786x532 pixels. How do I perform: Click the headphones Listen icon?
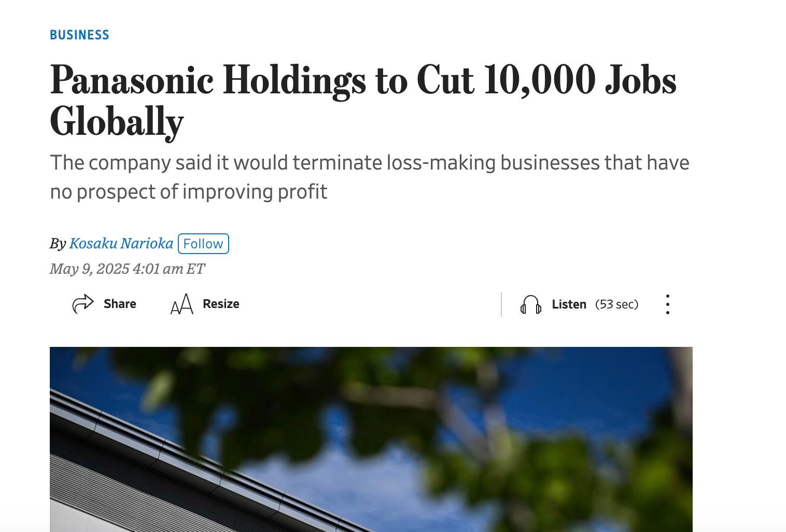(x=531, y=304)
